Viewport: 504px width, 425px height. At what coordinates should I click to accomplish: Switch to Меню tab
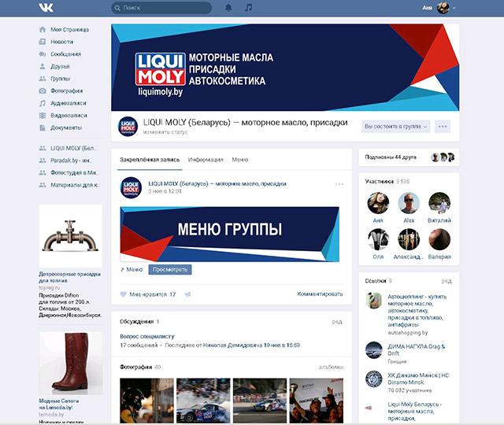[240, 160]
